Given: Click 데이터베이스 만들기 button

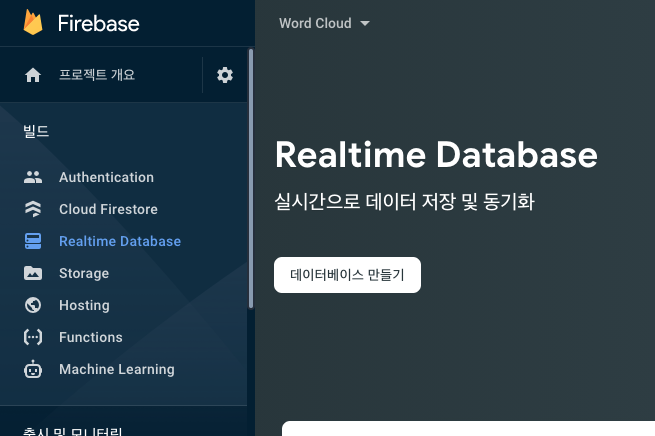Looking at the screenshot, I should [347, 275].
